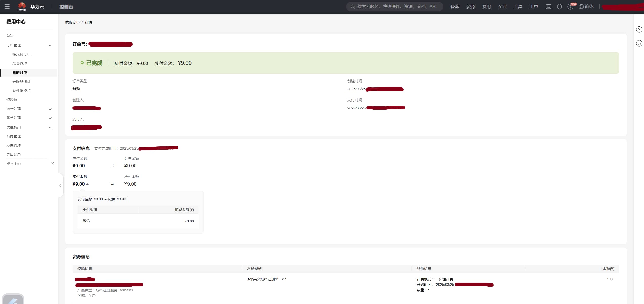Open the 备案 top menu
Image resolution: width=644 pixels, height=304 pixels.
click(455, 7)
